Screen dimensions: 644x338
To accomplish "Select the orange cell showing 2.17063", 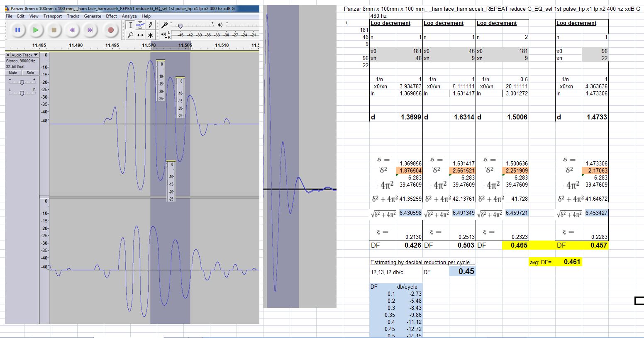I will click(595, 170).
